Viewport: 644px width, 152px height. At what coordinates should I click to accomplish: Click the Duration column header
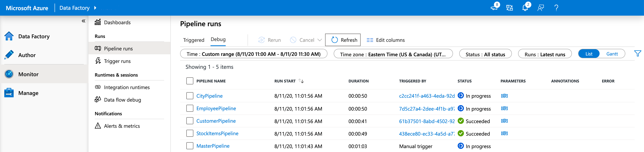point(358,81)
